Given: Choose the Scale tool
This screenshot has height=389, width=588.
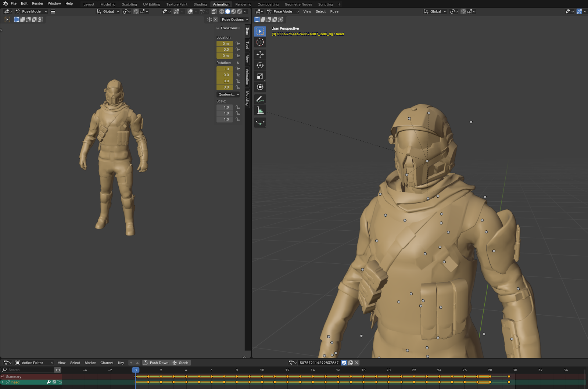Looking at the screenshot, I should (x=260, y=76).
